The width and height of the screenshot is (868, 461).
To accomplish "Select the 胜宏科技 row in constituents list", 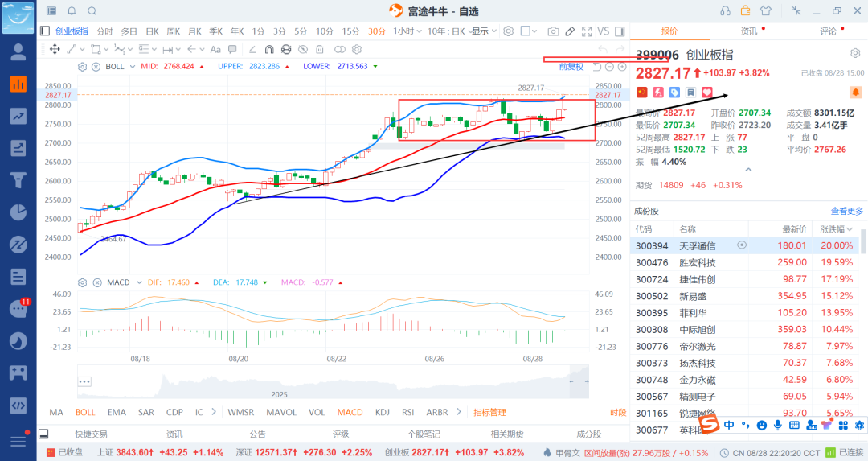I will (744, 262).
